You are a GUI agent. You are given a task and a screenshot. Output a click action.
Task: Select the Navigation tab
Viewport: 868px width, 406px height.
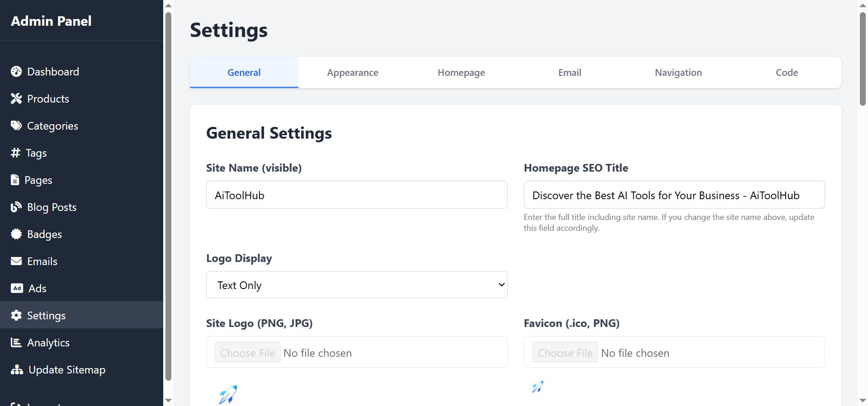(678, 73)
